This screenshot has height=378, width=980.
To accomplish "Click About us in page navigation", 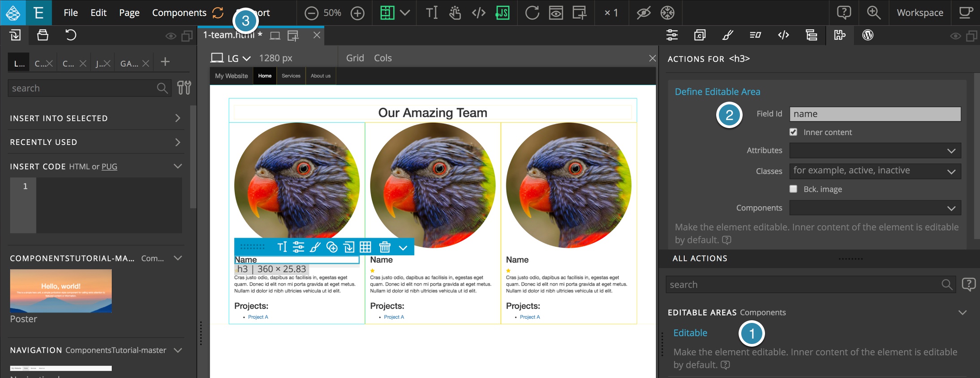I will pyautogui.click(x=321, y=76).
